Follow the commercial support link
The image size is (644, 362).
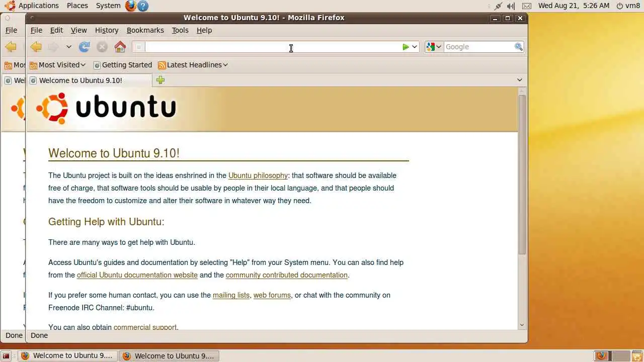click(145, 327)
